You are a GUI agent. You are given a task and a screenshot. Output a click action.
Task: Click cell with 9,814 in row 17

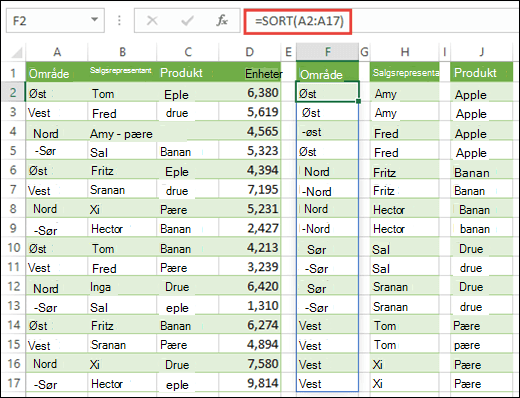click(x=250, y=383)
